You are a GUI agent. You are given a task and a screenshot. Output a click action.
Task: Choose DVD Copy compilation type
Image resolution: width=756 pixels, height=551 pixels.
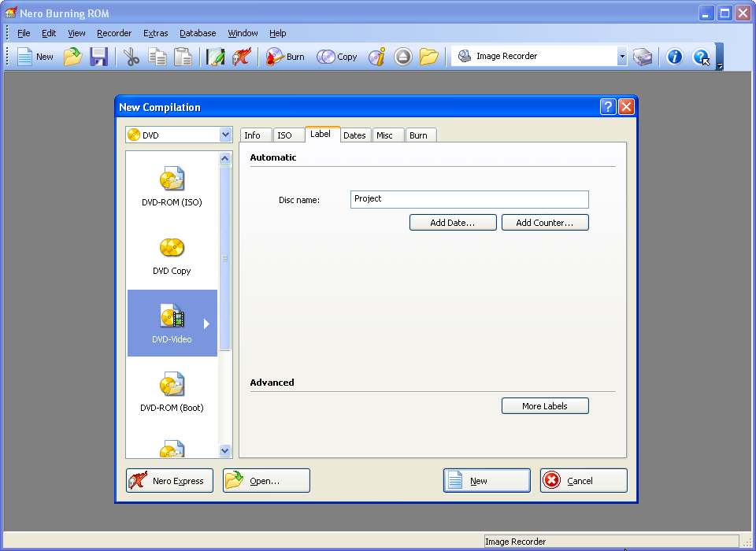172,255
